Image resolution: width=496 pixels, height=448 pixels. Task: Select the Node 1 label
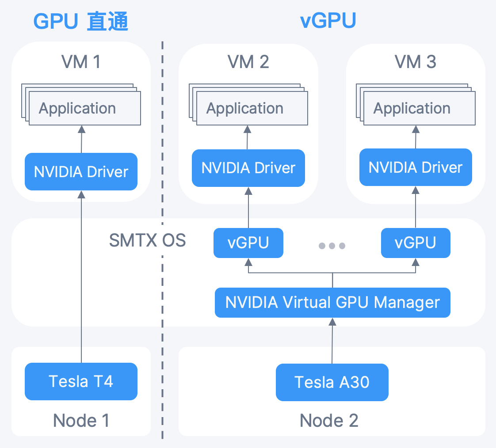81,420
